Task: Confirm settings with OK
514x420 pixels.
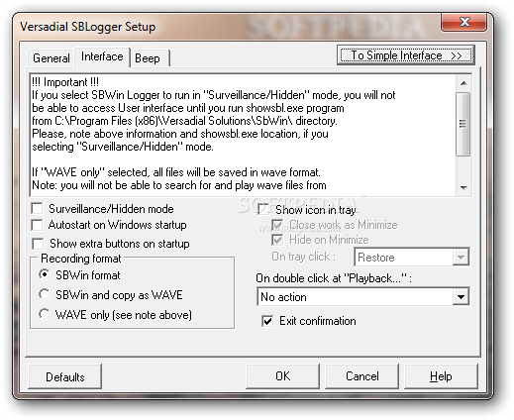Action: [x=283, y=376]
